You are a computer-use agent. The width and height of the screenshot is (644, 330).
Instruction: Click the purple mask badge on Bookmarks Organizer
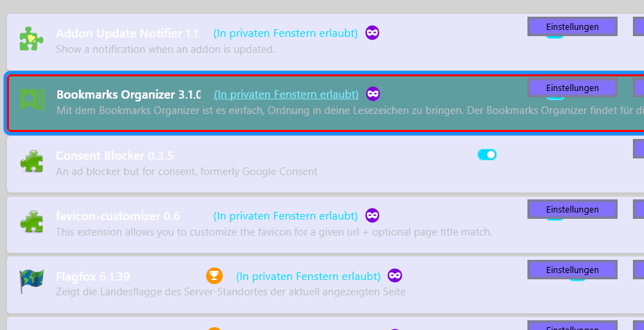pyautogui.click(x=373, y=94)
